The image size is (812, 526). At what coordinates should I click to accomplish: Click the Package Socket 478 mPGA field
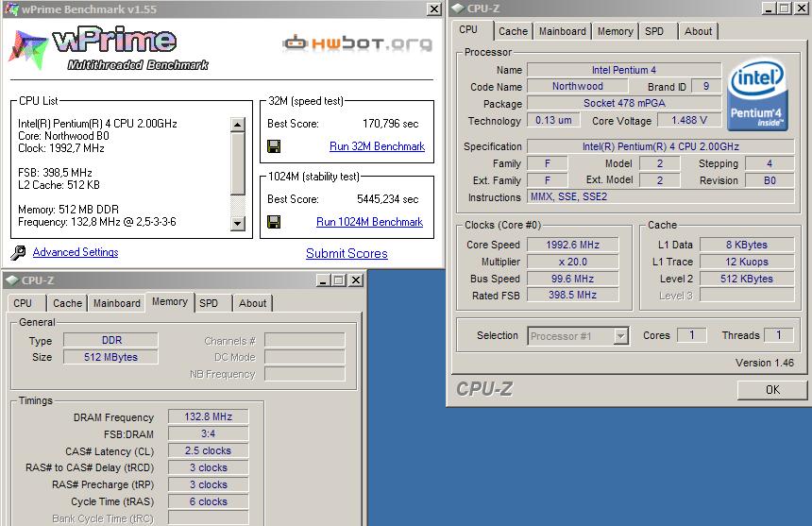624,104
